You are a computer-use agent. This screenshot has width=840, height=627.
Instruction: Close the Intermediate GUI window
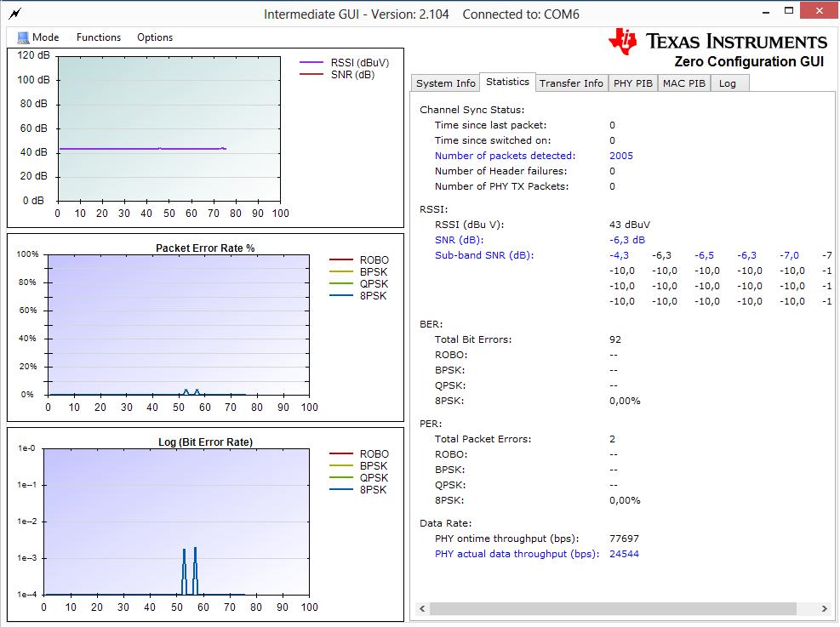[x=819, y=11]
